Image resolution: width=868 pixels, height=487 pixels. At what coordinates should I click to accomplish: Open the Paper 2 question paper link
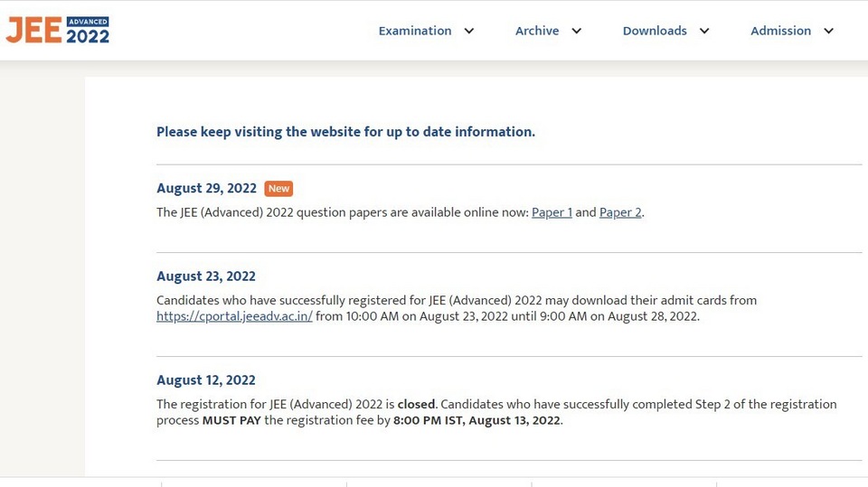pos(620,212)
